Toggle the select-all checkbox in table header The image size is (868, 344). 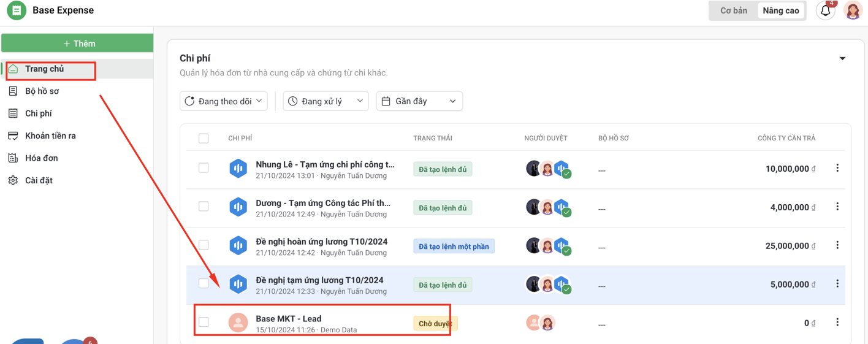(x=204, y=139)
